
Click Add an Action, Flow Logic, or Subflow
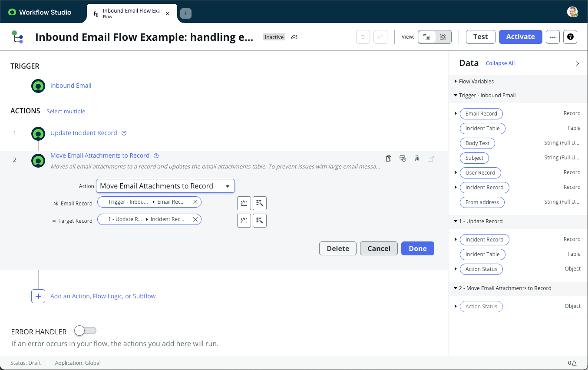(103, 296)
